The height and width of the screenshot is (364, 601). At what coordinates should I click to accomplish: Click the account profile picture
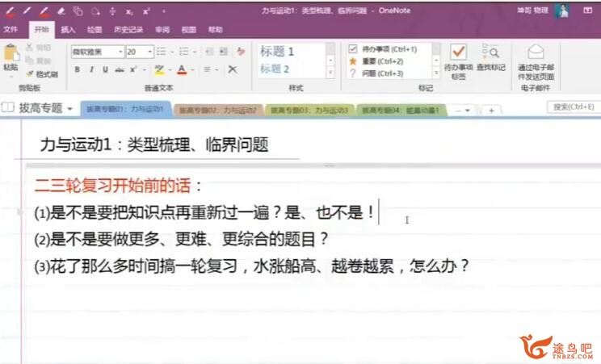point(562,11)
